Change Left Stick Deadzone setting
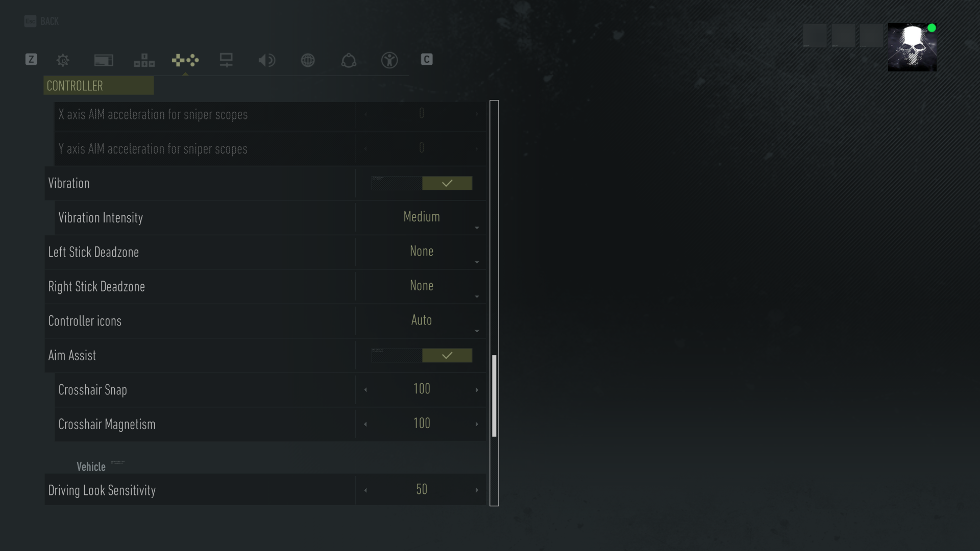980x551 pixels. [421, 252]
